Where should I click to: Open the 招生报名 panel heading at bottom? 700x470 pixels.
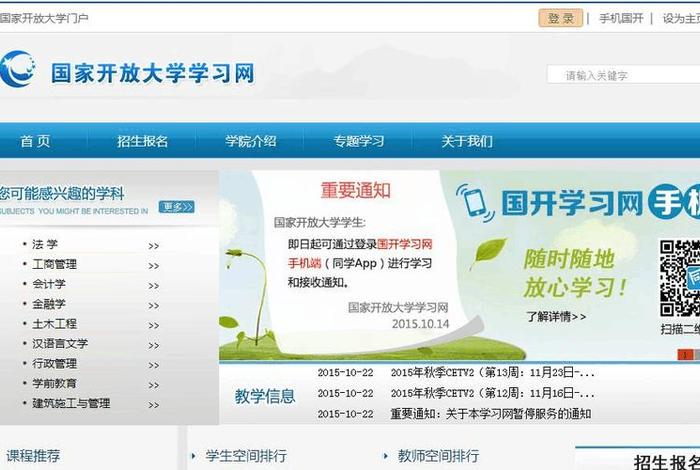pyautogui.click(x=667, y=462)
